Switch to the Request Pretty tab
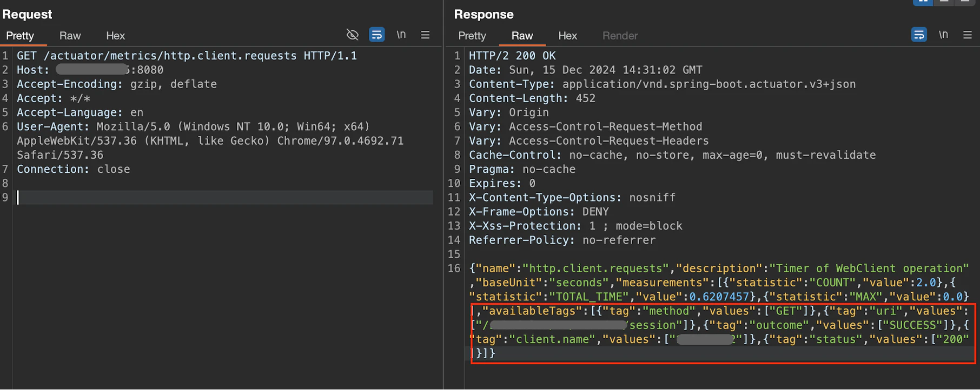Screen dimensions: 980x390 (x=20, y=36)
